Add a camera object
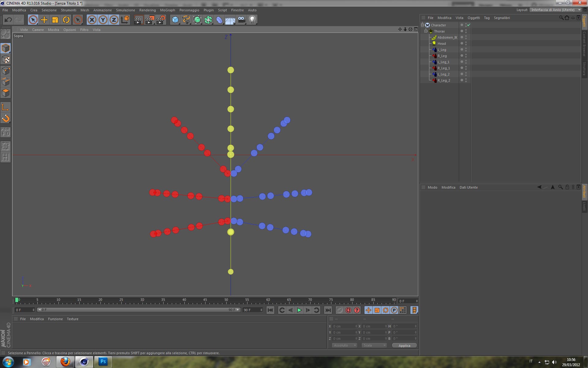The width and height of the screenshot is (588, 368). (x=241, y=20)
